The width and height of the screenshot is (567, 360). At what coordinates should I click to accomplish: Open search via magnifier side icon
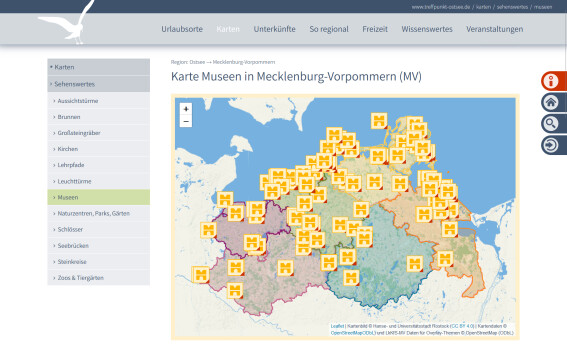tap(554, 124)
